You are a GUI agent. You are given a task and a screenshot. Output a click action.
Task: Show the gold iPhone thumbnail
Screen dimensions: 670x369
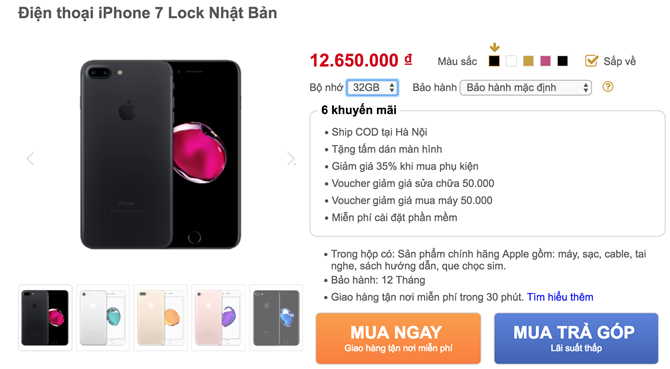[160, 317]
